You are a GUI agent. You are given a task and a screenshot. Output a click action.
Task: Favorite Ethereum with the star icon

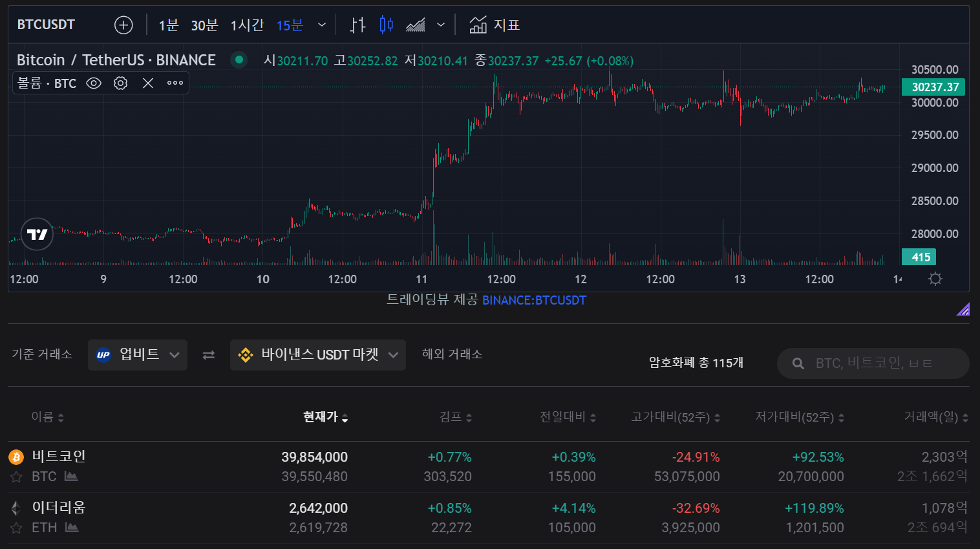point(16,528)
